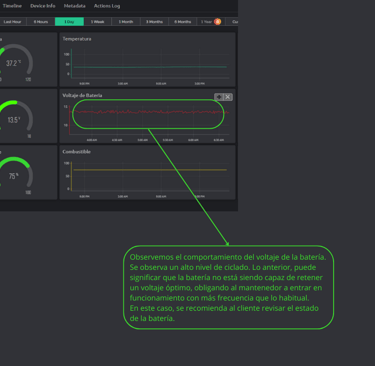The width and height of the screenshot is (375, 366).
Task: Click the orange badge next to 1 Year
Action: point(217,22)
